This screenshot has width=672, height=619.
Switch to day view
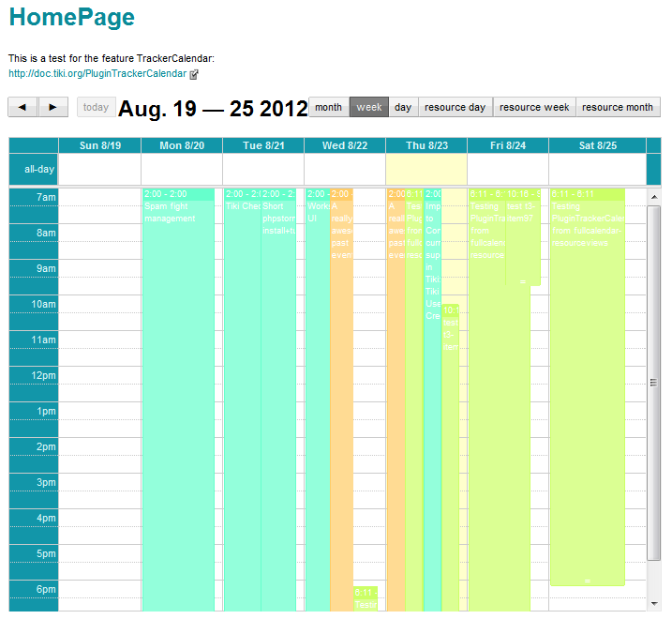click(x=403, y=107)
